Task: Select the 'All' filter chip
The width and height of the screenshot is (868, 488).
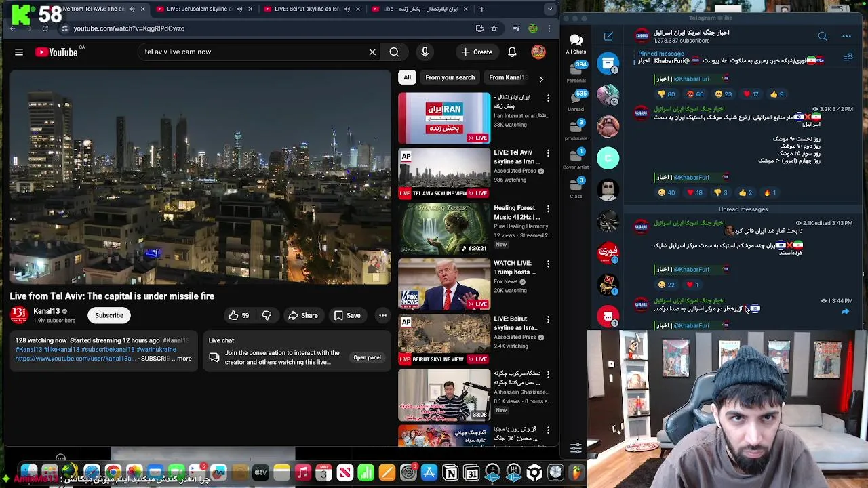Action: pos(407,77)
